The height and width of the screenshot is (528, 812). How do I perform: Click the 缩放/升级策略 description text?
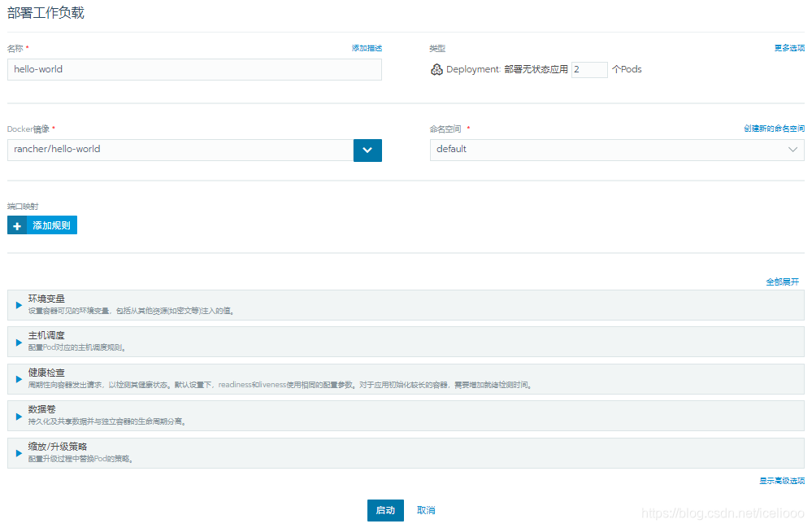81,459
